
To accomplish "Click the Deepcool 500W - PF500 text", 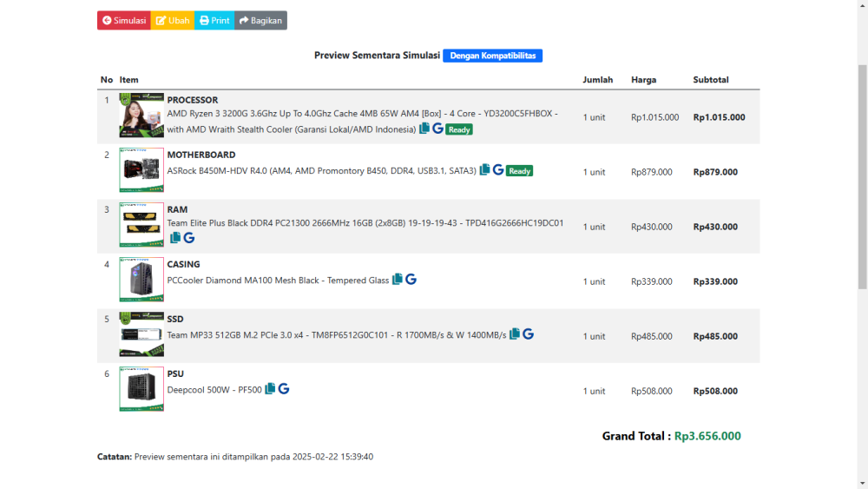I will click(214, 390).
